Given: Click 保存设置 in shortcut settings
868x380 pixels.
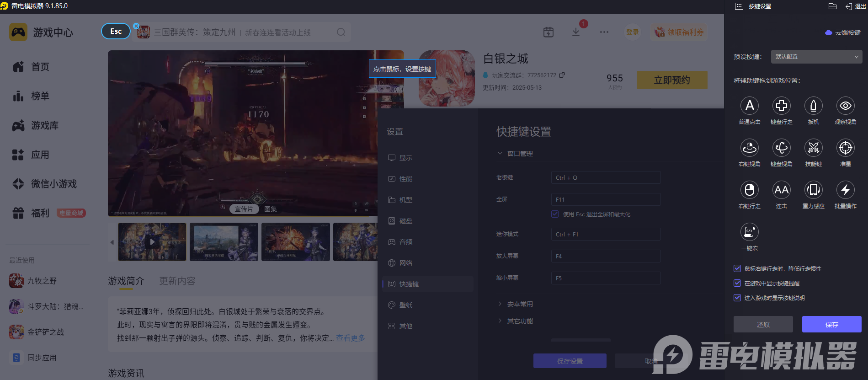Looking at the screenshot, I should pyautogui.click(x=570, y=361).
